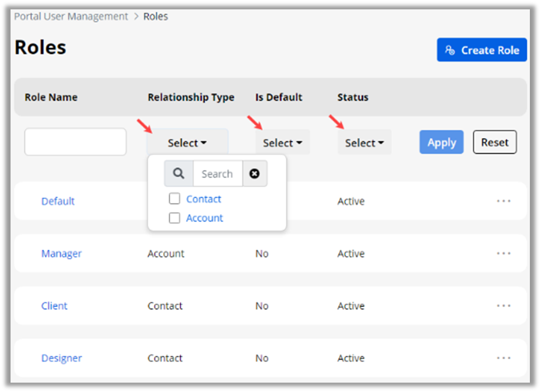The image size is (541, 392).
Task: Reset all role filters
Action: click(495, 142)
